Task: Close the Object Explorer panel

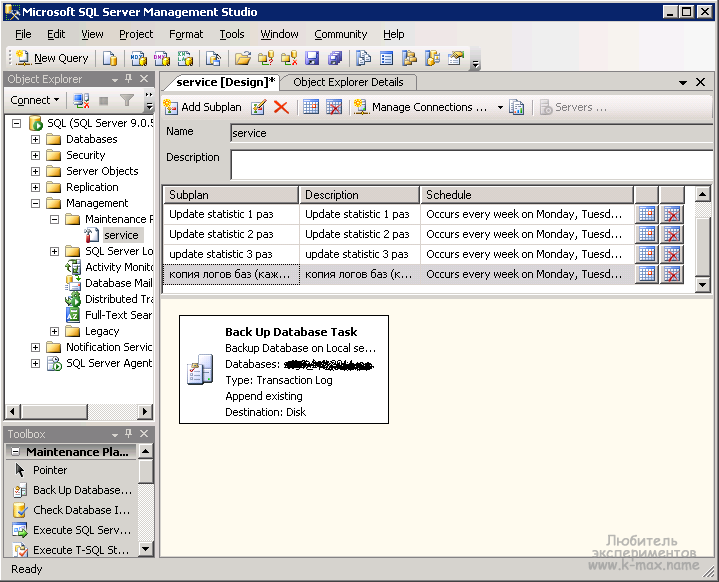Action: point(144,79)
